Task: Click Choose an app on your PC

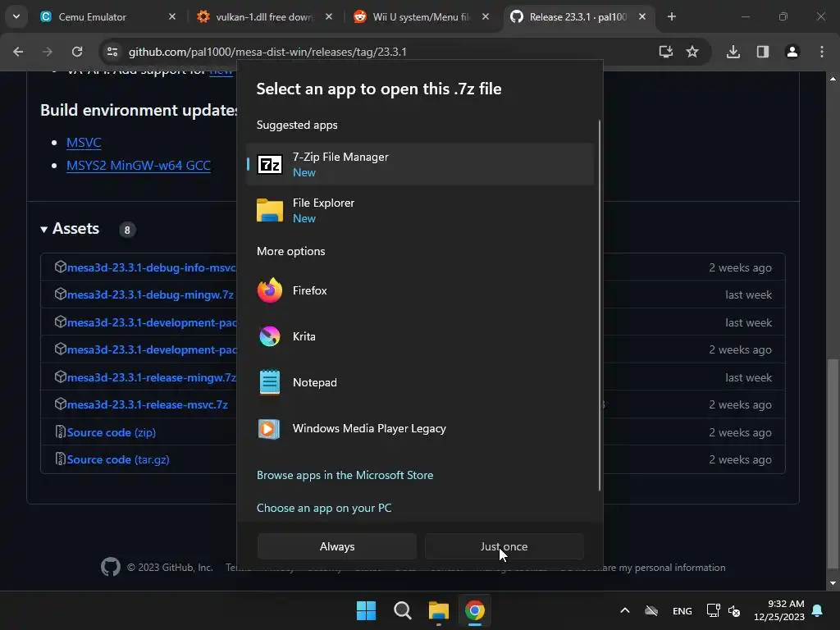Action: (x=323, y=508)
